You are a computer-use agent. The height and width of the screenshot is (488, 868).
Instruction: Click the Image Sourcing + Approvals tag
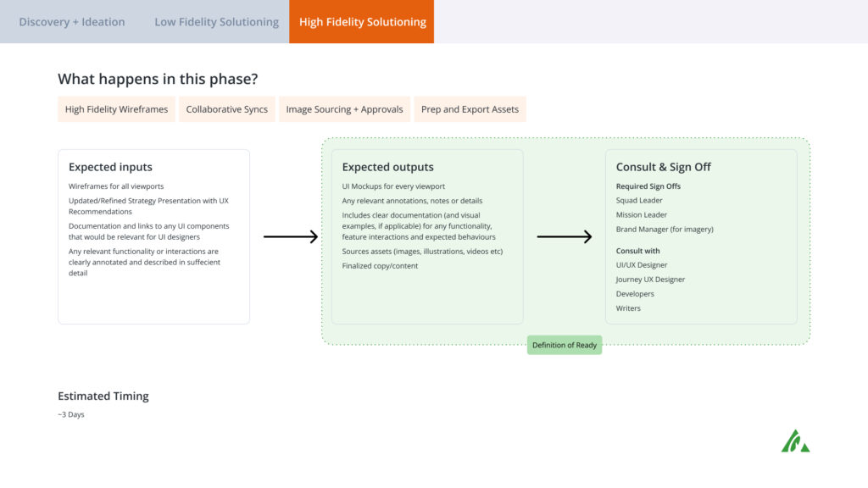tap(344, 109)
